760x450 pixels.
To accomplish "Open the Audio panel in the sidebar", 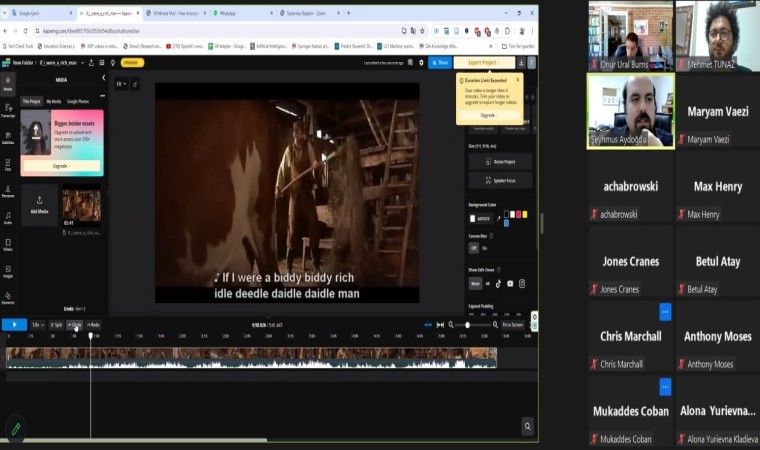I will 7,219.
